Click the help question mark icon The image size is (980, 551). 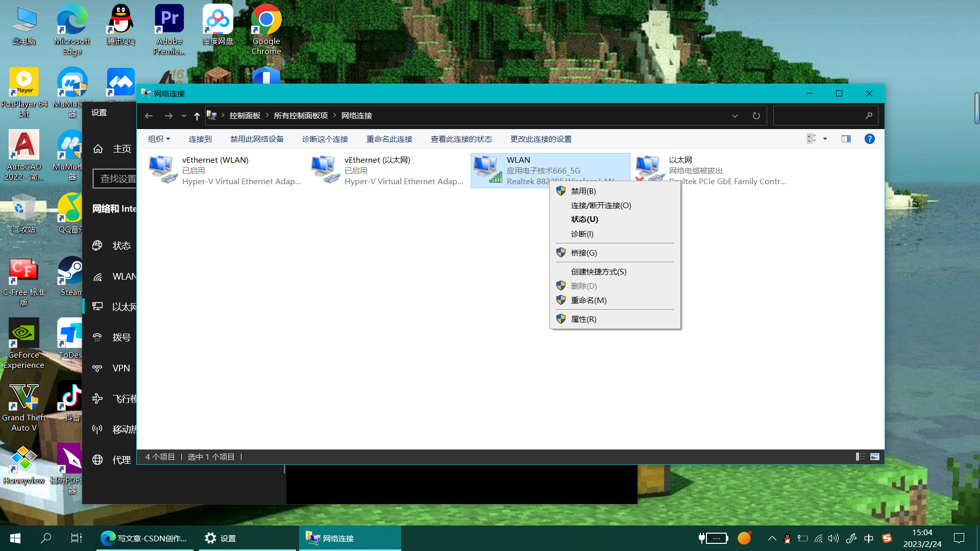click(869, 139)
